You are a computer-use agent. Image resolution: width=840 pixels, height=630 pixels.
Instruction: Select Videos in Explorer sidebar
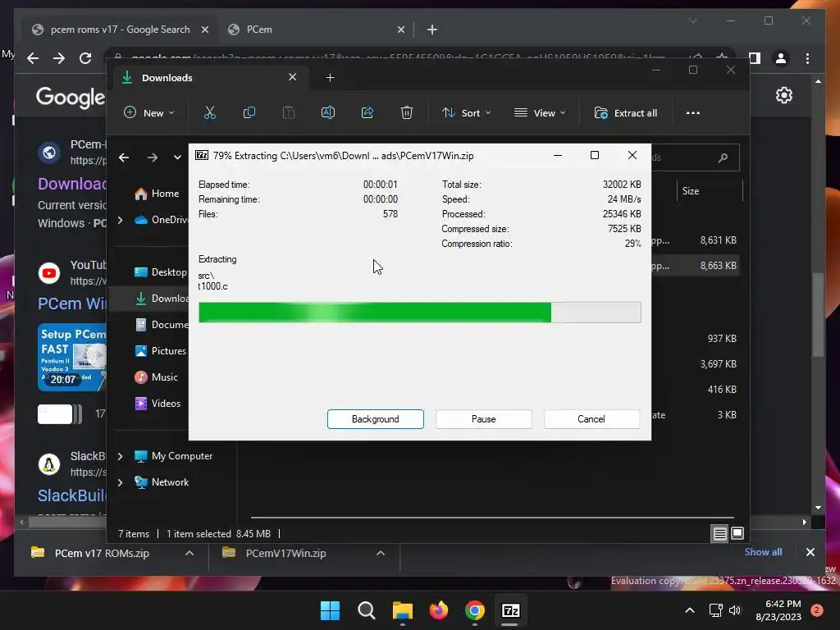[x=157, y=404]
